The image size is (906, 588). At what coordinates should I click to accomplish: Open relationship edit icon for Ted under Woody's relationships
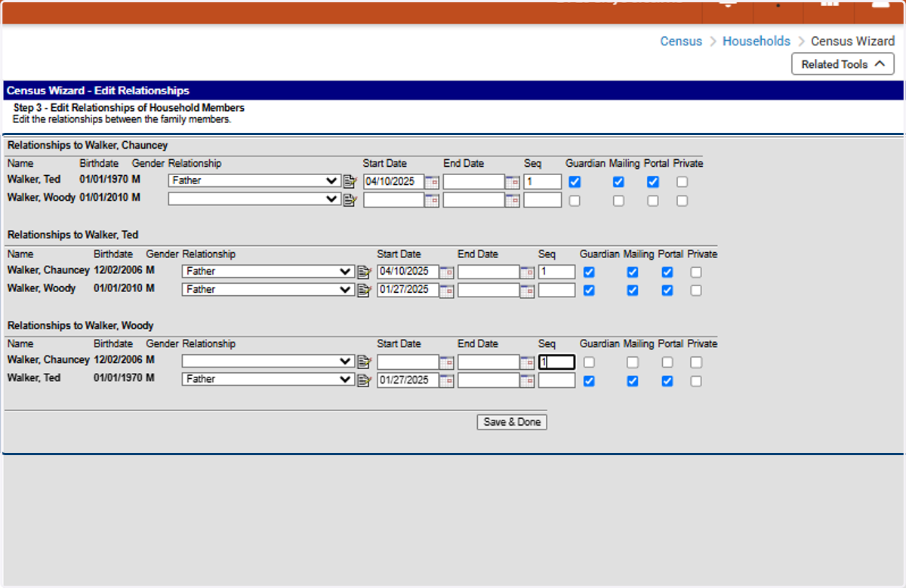[364, 380]
